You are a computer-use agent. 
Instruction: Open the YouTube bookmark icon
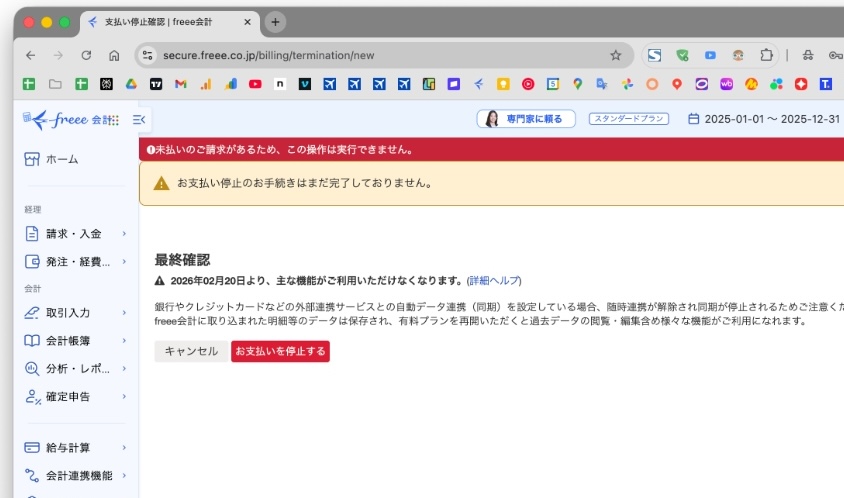(x=255, y=85)
